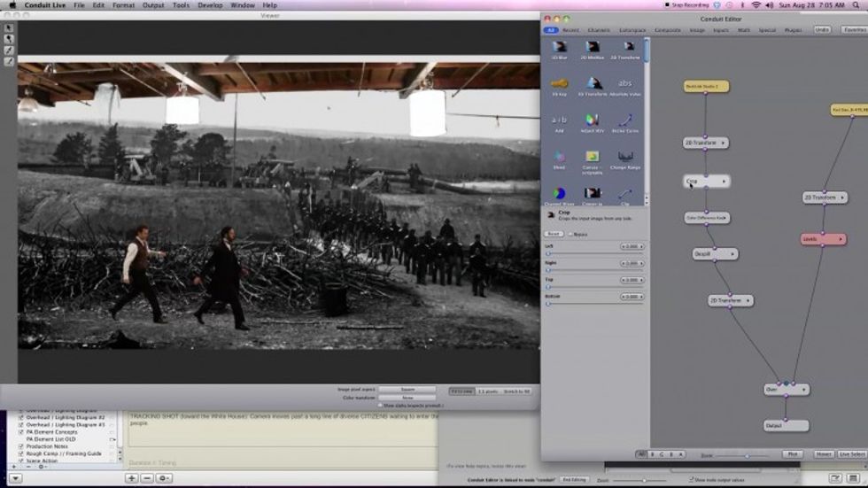868x488 pixels.
Task: Open Spotlight search in menu bar
Action: click(x=856, y=5)
